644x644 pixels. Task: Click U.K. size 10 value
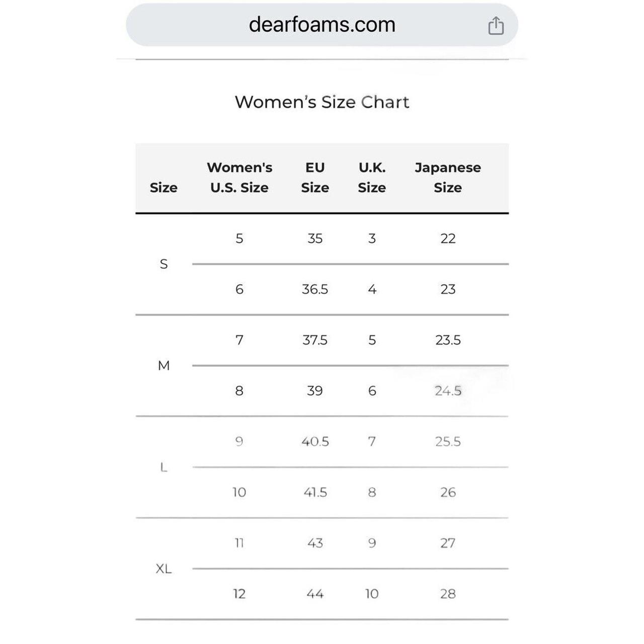pos(372,594)
